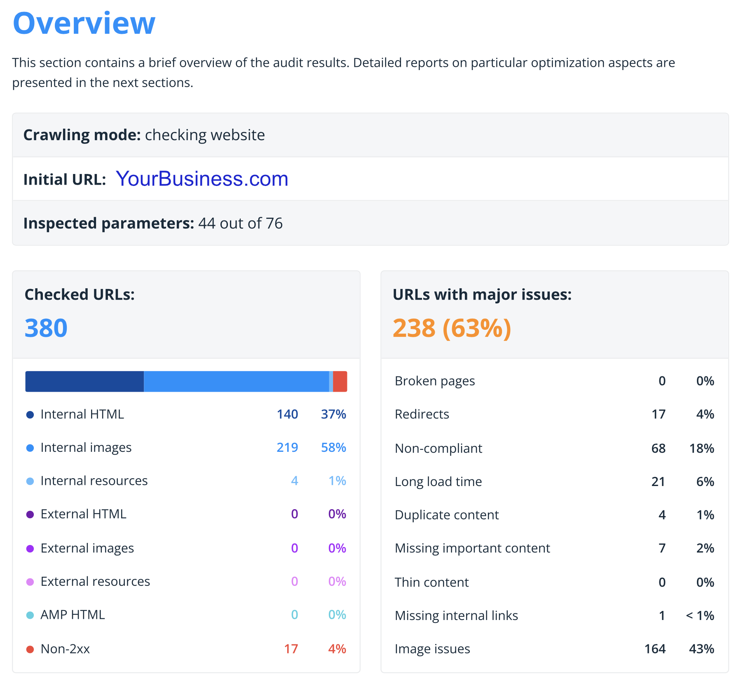Click the dark blue Internal HTML bar segment
The width and height of the screenshot is (741, 700).
[x=84, y=381]
